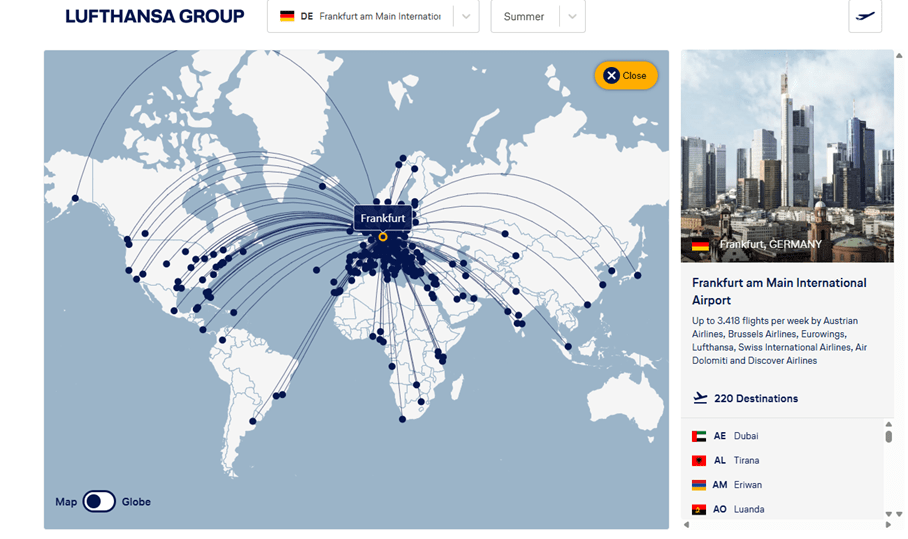The height and width of the screenshot is (539, 908).
Task: Click the panel horizontal scroll-right arrow
Action: tap(888, 525)
